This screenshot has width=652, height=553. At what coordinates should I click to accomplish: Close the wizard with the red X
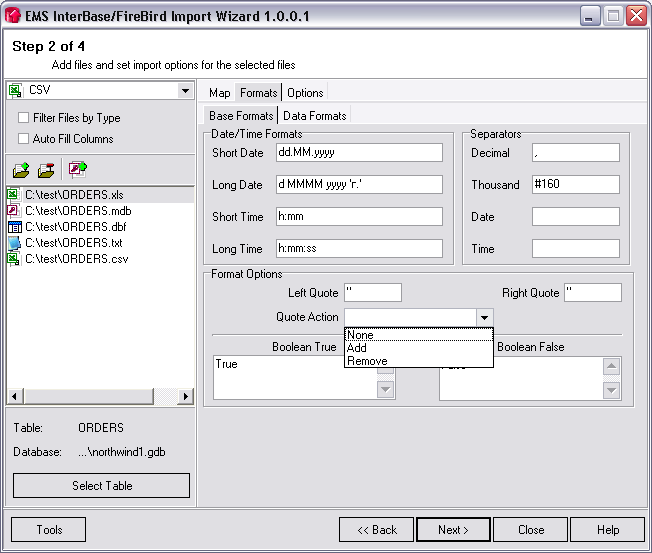click(636, 16)
